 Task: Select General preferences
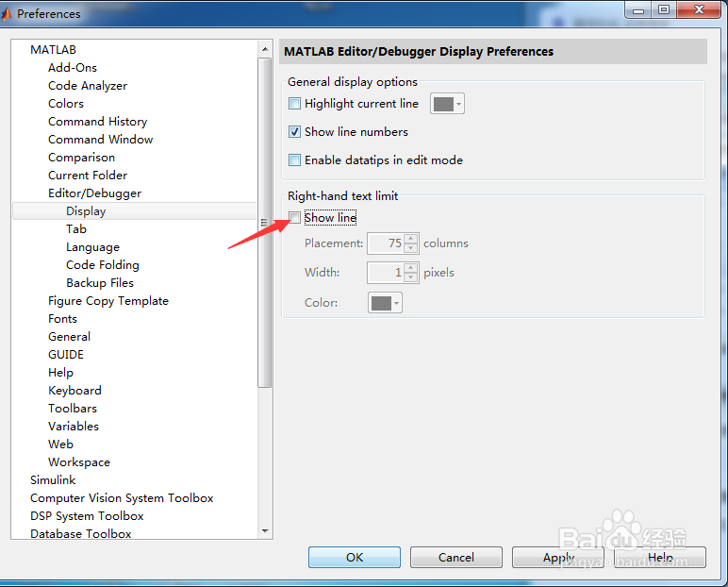pyautogui.click(x=69, y=337)
